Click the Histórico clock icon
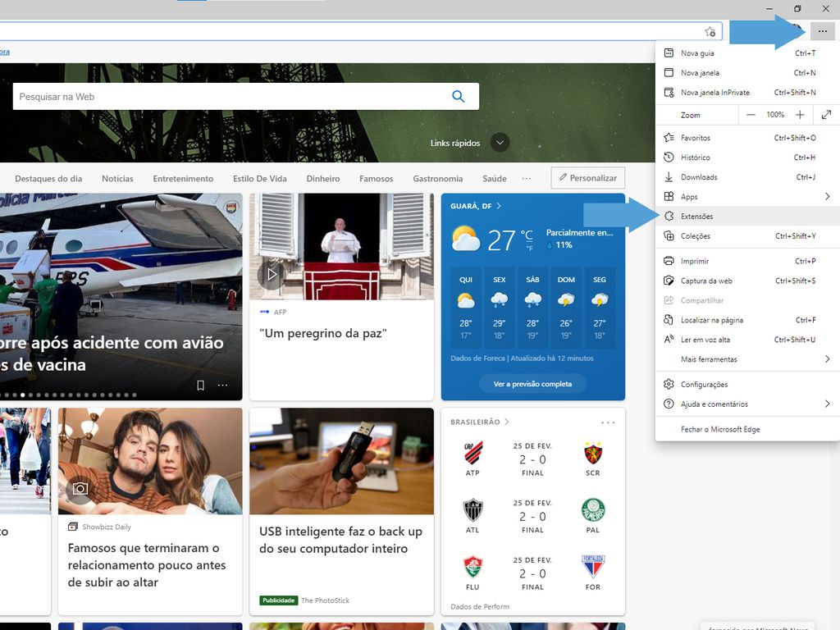This screenshot has width=840, height=630. [x=669, y=157]
